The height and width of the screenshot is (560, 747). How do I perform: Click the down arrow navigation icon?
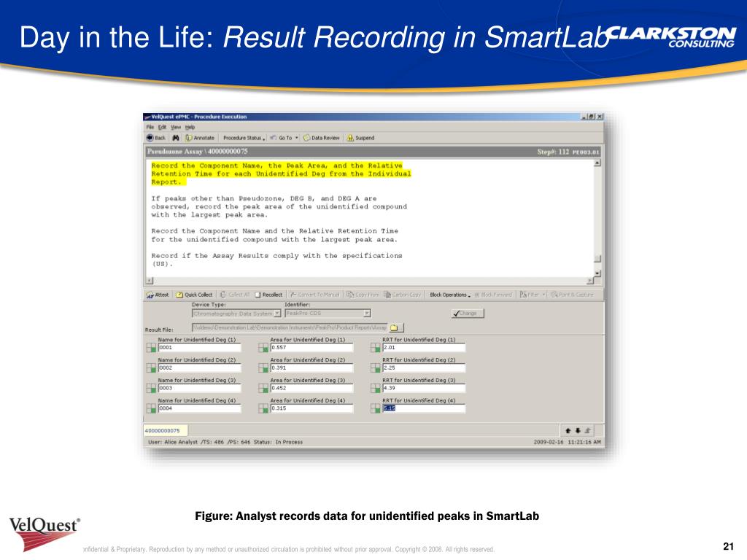point(578,430)
